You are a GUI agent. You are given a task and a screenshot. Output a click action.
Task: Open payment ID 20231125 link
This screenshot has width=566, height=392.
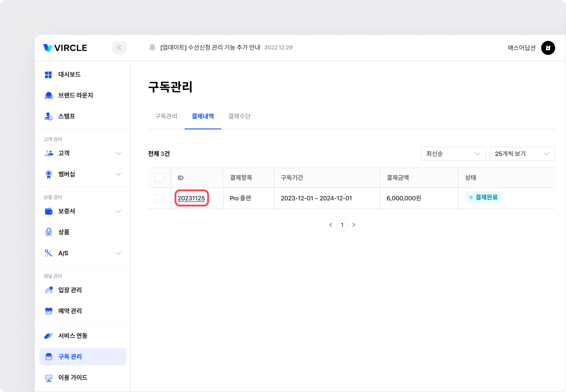[191, 198]
